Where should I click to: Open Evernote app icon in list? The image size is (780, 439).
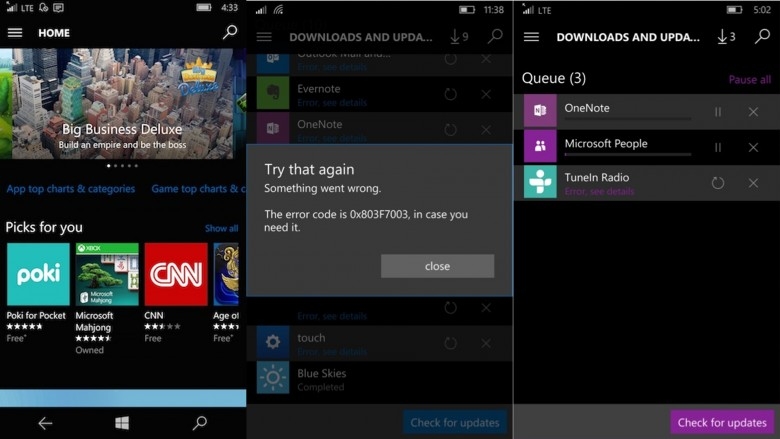pyautogui.click(x=273, y=93)
